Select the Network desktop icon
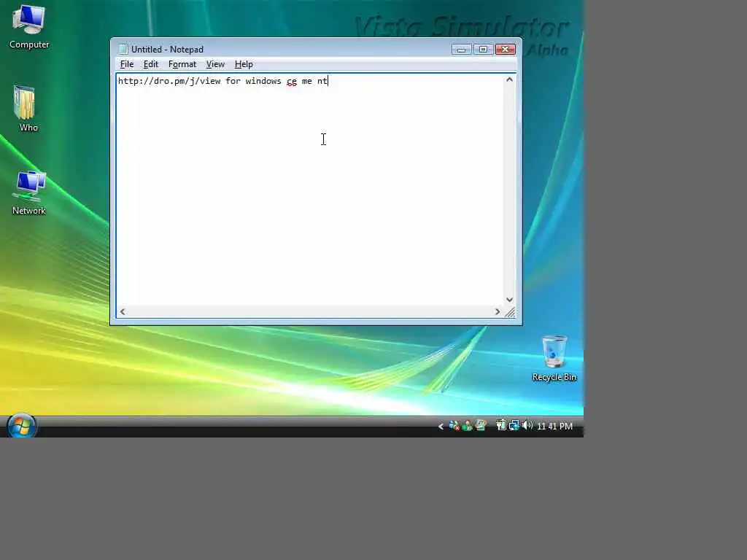 coord(29,192)
